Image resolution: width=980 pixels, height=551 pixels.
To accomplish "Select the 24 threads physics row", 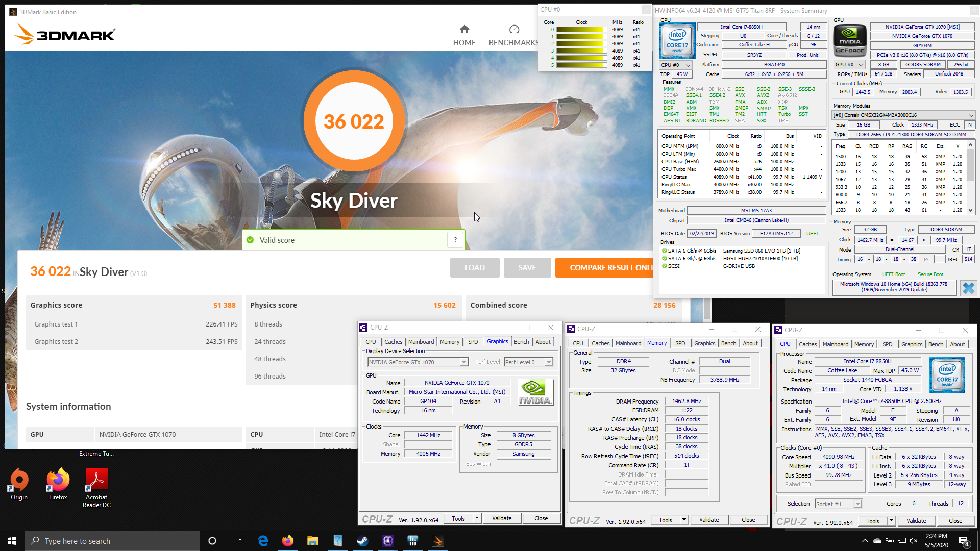I will [x=301, y=342].
